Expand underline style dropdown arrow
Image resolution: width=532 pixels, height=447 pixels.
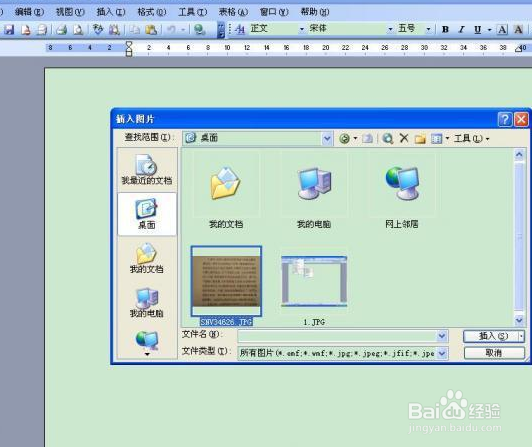pyautogui.click(x=489, y=30)
